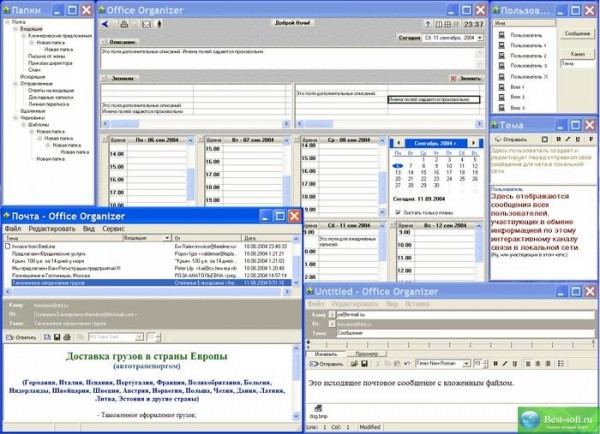Image resolution: width=600 pixels, height=434 pixels.
Task: Open the Входящие dropdown in mail list header
Action: click(167, 238)
